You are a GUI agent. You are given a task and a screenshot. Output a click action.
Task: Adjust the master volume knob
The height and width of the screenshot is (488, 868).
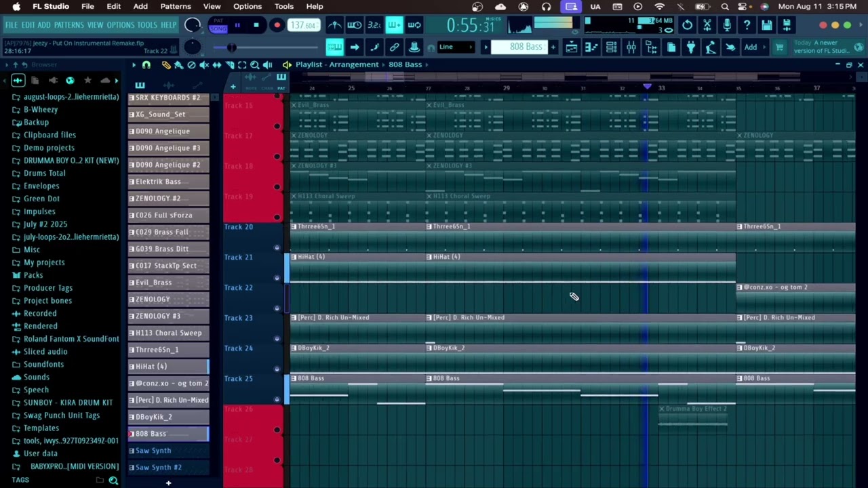click(193, 25)
